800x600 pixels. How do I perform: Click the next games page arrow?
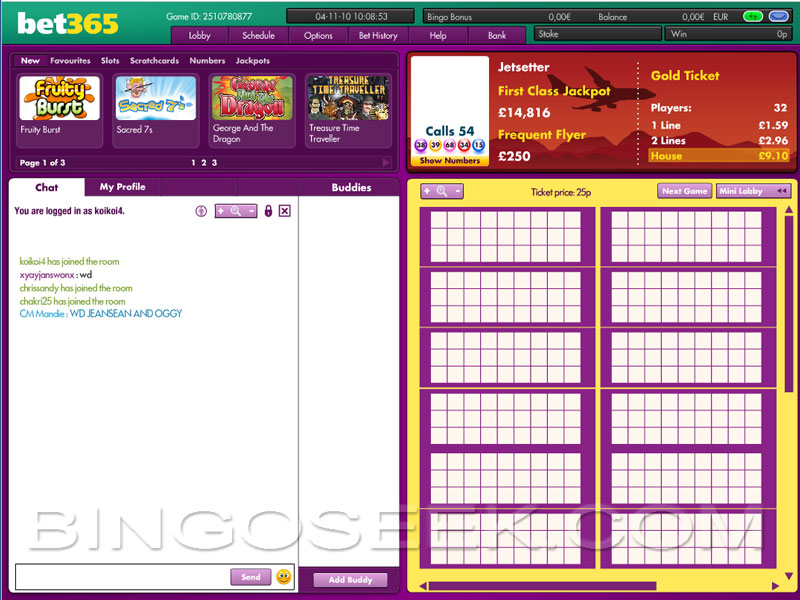386,162
